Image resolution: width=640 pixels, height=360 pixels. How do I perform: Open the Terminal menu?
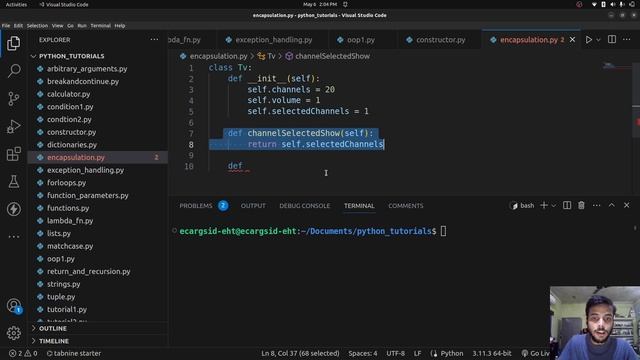point(100,26)
